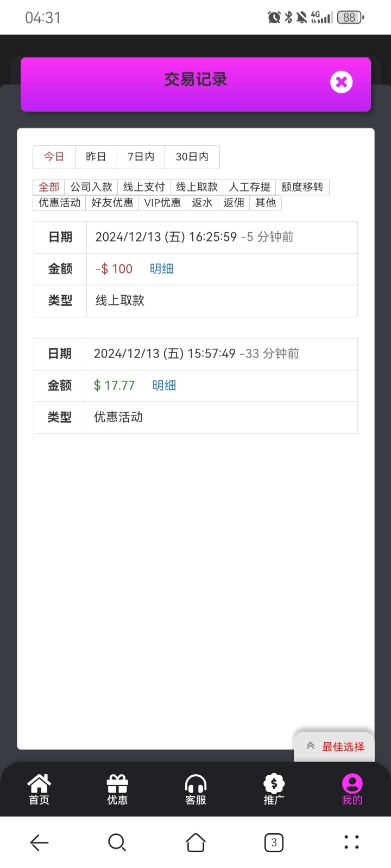Switch to the 7日内 date tab
The height and width of the screenshot is (868, 391).
pyautogui.click(x=141, y=157)
